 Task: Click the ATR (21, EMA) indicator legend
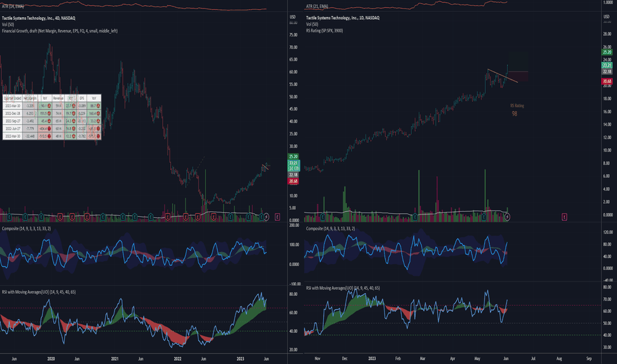coord(317,7)
